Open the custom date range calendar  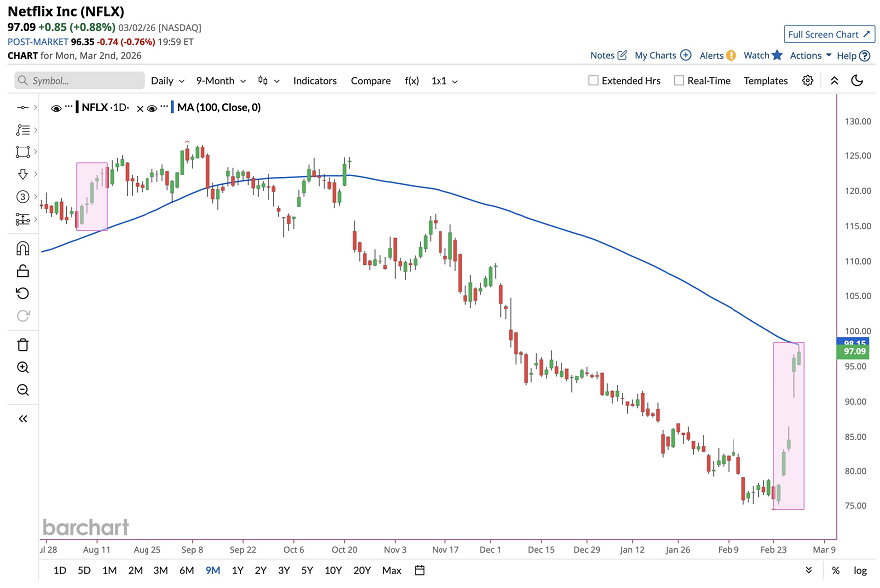[419, 571]
